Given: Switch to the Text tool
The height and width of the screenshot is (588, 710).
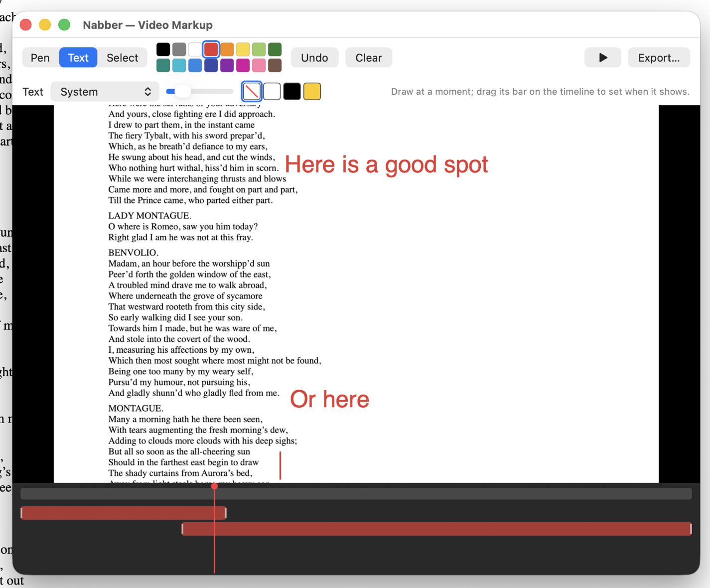Looking at the screenshot, I should (78, 58).
